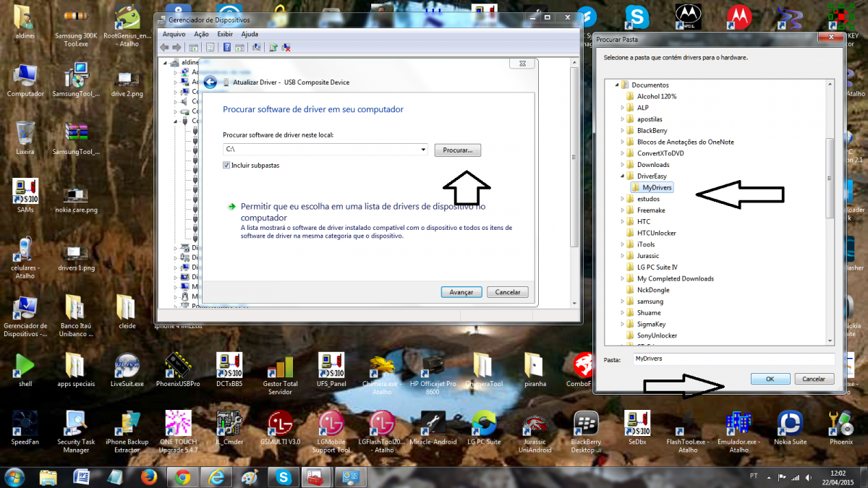This screenshot has width=868, height=488.
Task: Open the Ajuda menu
Action: (250, 34)
